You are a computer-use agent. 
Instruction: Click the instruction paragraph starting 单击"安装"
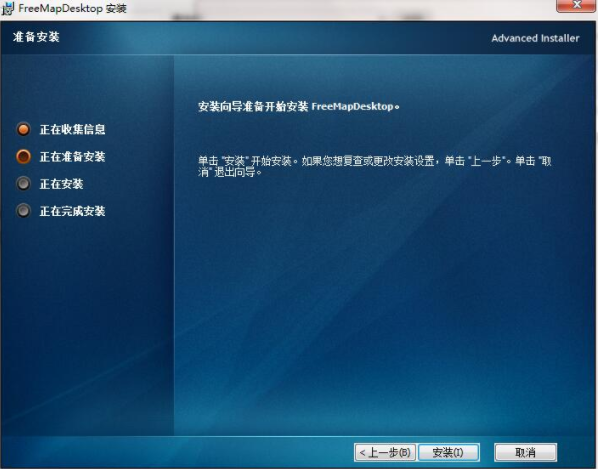coord(375,166)
